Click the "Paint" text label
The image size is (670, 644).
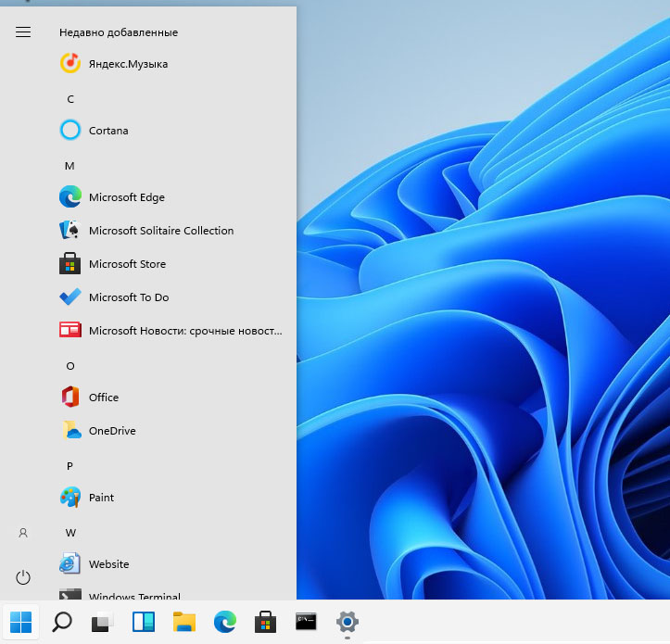pos(101,498)
